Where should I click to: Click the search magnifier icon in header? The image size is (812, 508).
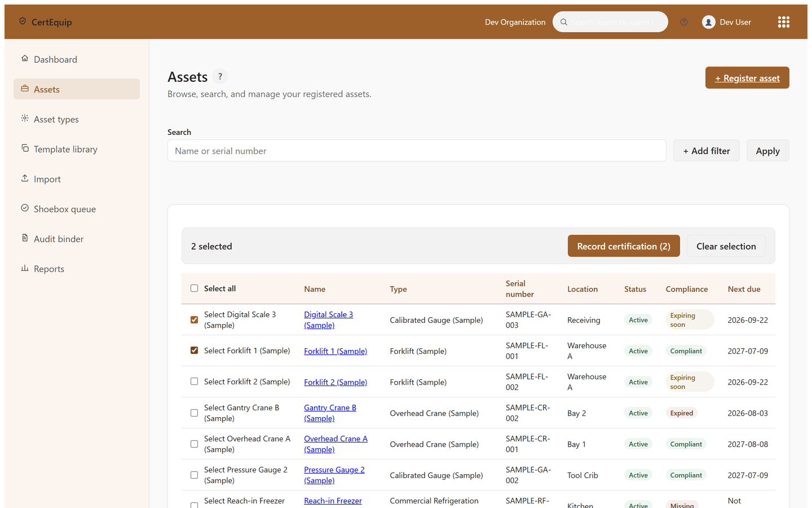(564, 22)
